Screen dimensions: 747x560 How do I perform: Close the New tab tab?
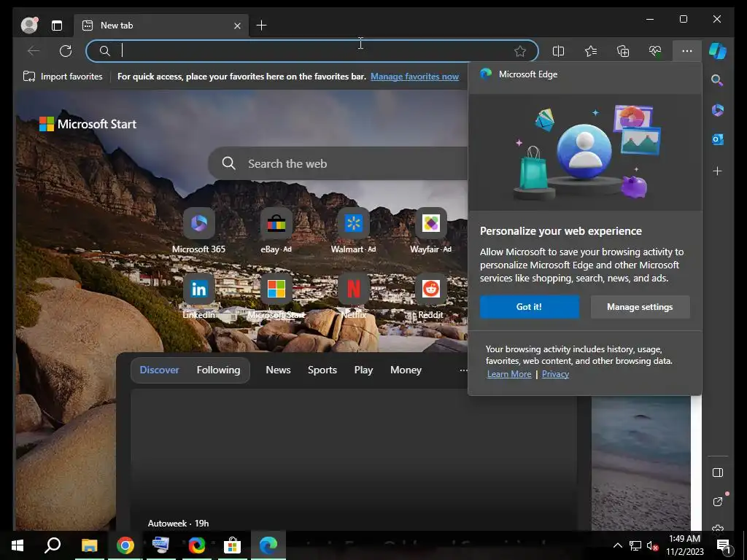[237, 26]
